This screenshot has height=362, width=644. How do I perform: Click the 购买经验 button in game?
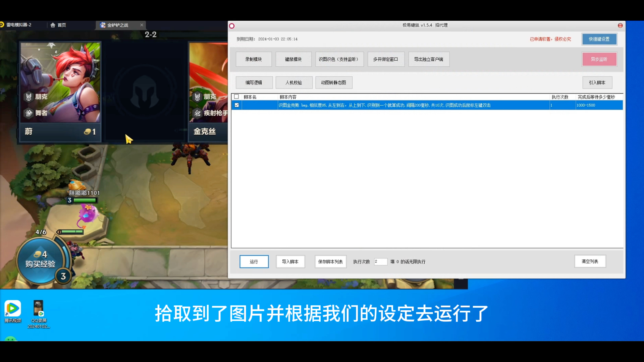(x=40, y=260)
